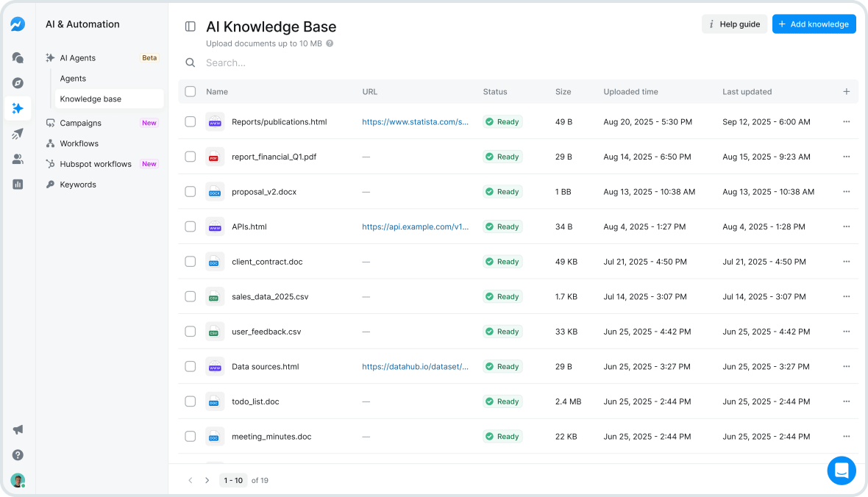Check the meeting_minutes.doc row checkbox
The image size is (868, 497).
coord(191,436)
